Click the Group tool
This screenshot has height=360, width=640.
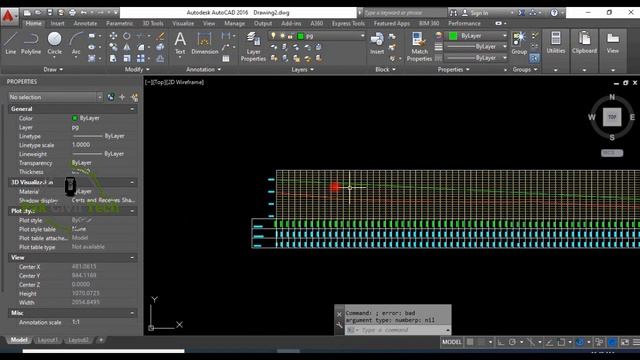tap(519, 44)
